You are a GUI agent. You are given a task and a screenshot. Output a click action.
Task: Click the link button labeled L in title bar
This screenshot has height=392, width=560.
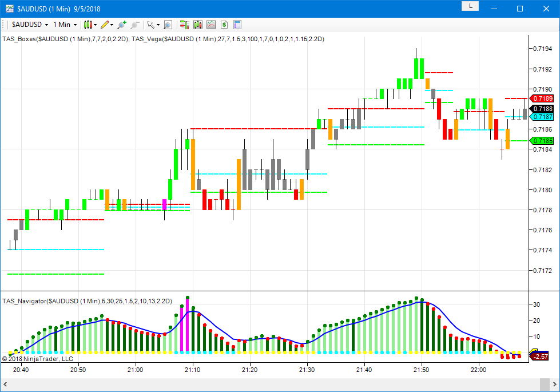point(470,6)
